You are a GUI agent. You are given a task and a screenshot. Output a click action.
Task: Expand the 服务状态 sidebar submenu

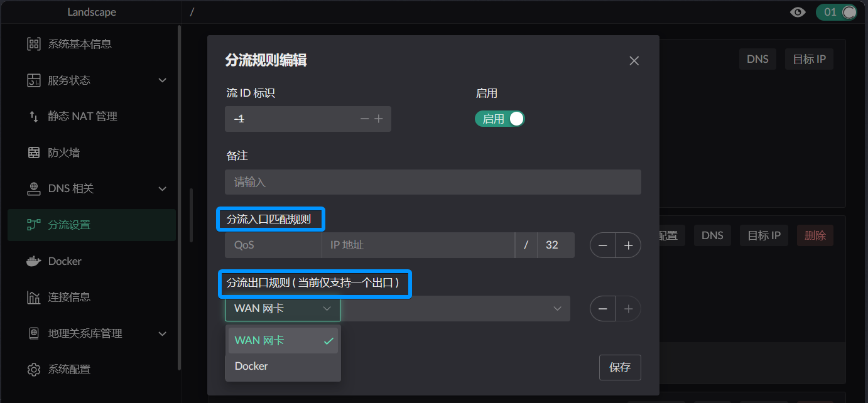coord(163,80)
